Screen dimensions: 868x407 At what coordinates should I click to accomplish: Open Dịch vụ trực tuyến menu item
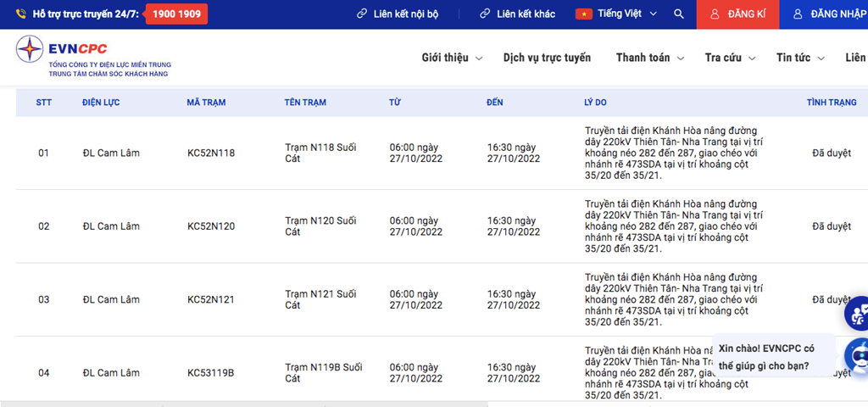coord(547,58)
